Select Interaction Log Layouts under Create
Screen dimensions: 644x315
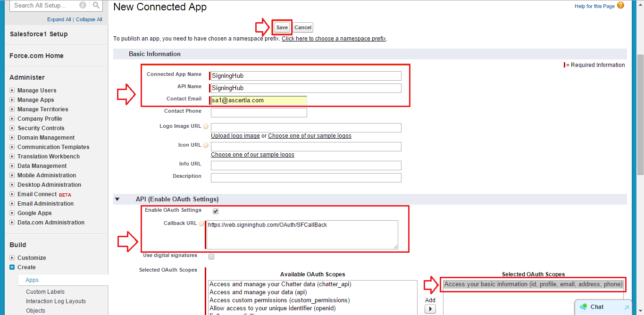(56, 301)
